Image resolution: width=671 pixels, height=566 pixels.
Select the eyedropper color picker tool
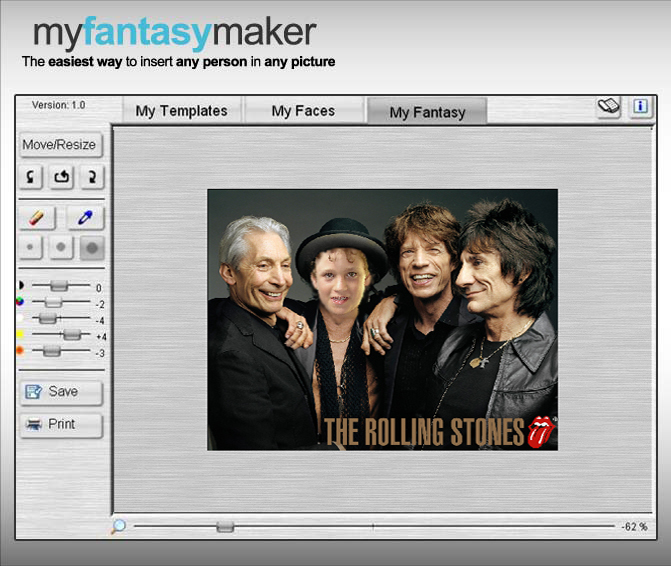click(x=85, y=218)
